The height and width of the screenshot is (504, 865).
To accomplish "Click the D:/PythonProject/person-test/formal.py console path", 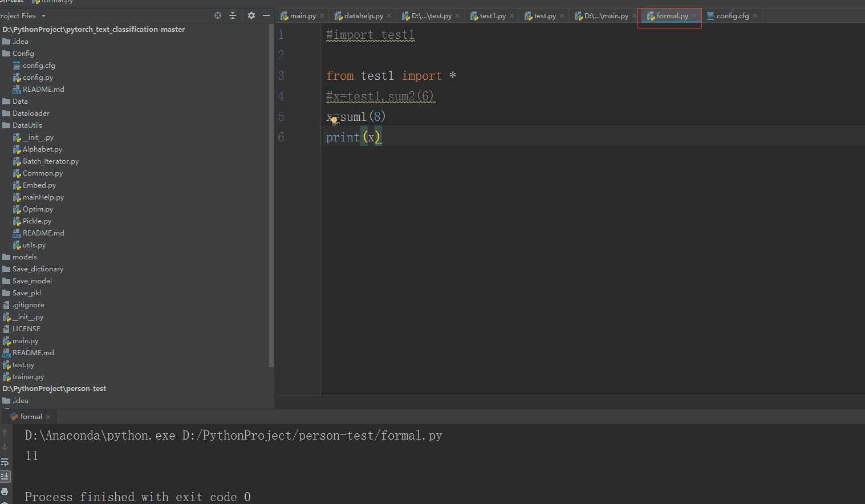I will coord(312,436).
